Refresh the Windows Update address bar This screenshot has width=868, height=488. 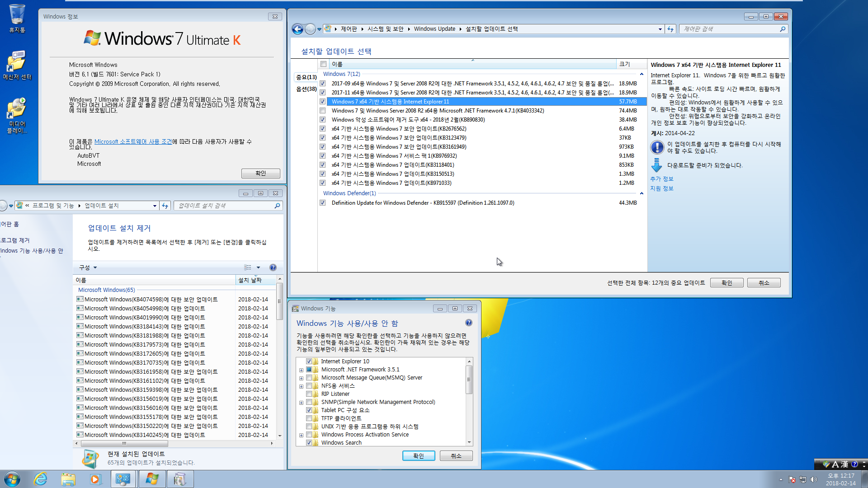[x=670, y=29]
